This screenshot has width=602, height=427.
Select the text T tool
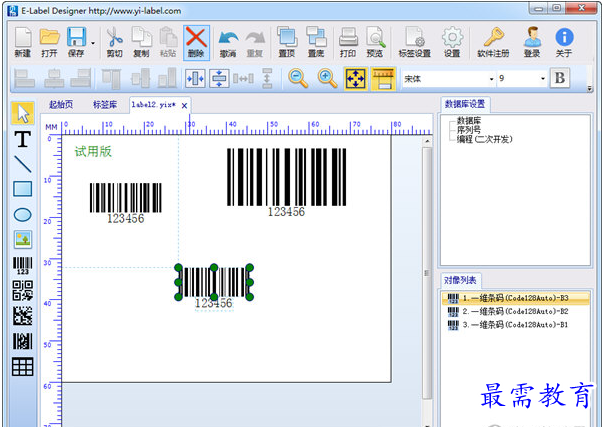23,139
